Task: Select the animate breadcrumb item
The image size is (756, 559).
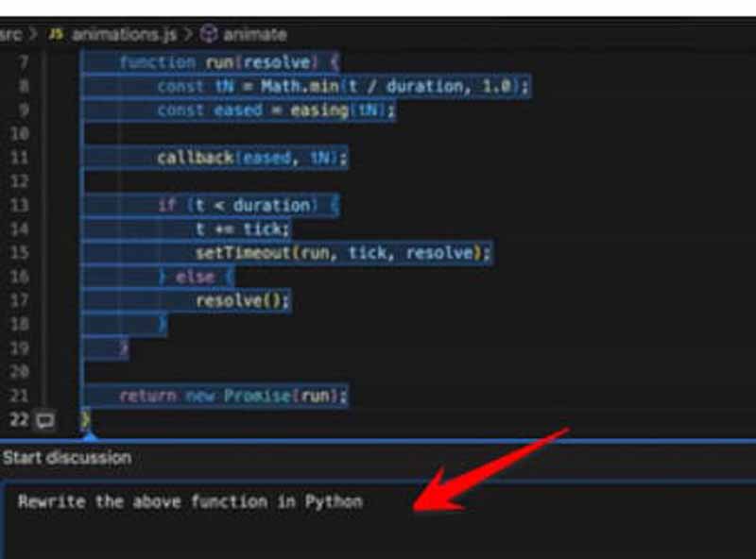Action: pyautogui.click(x=254, y=34)
